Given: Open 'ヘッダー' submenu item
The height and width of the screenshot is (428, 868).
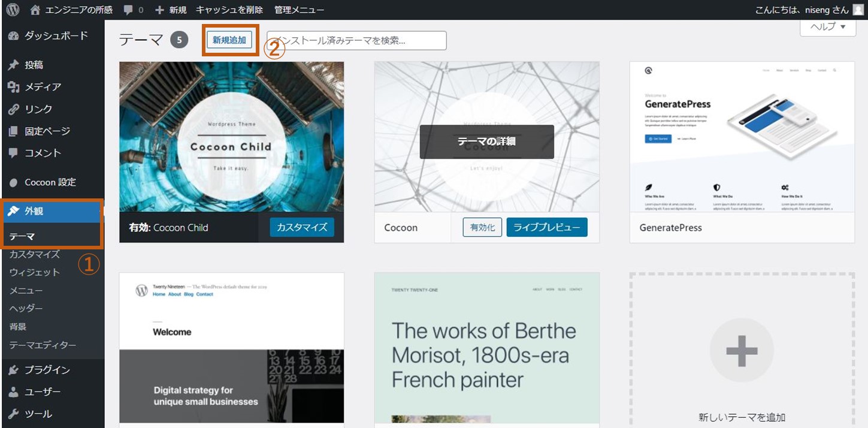Looking at the screenshot, I should click(x=26, y=309).
